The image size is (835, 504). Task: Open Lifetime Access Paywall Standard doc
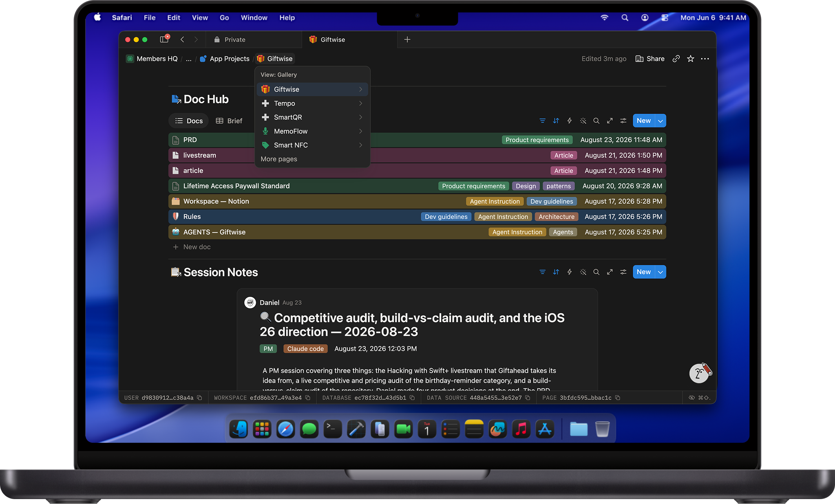point(417,186)
